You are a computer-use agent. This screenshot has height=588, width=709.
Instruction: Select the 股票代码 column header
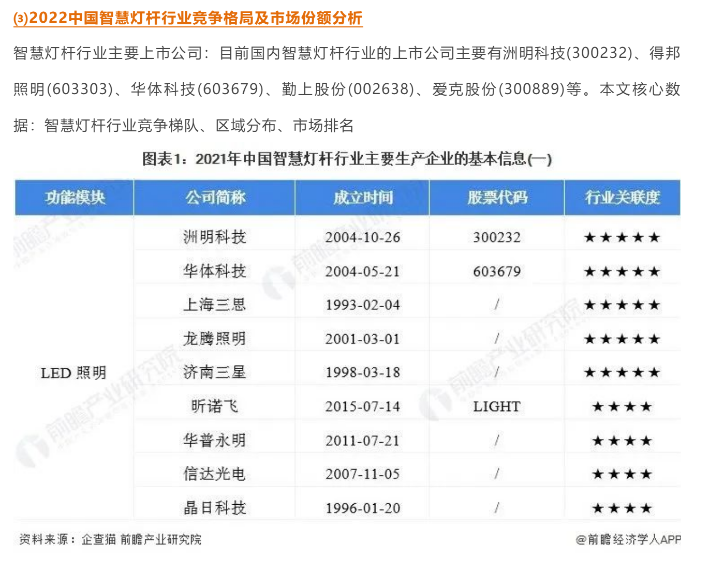(x=497, y=198)
